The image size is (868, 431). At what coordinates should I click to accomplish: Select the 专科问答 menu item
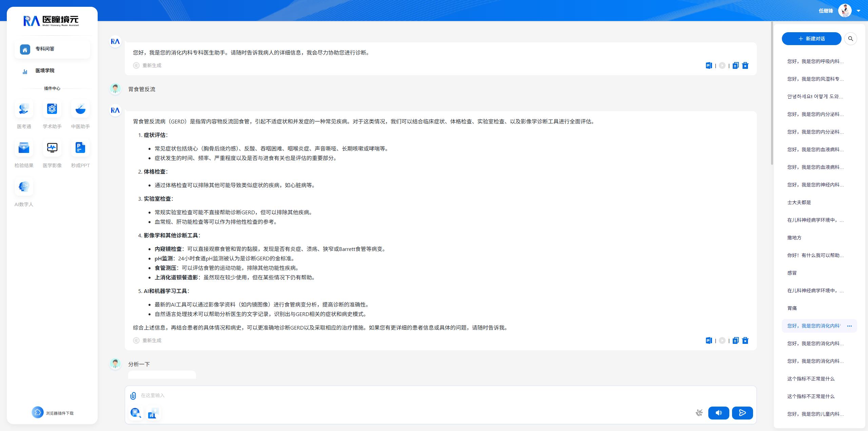pos(52,49)
